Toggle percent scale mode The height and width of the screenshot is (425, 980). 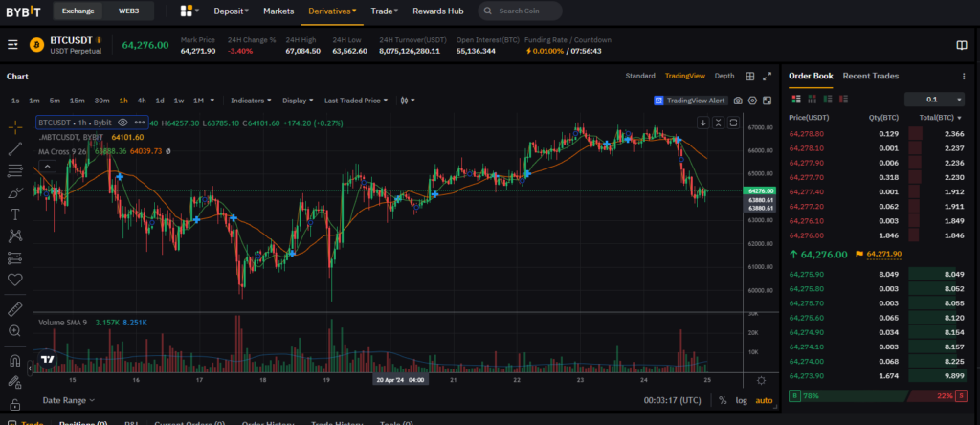click(x=724, y=401)
